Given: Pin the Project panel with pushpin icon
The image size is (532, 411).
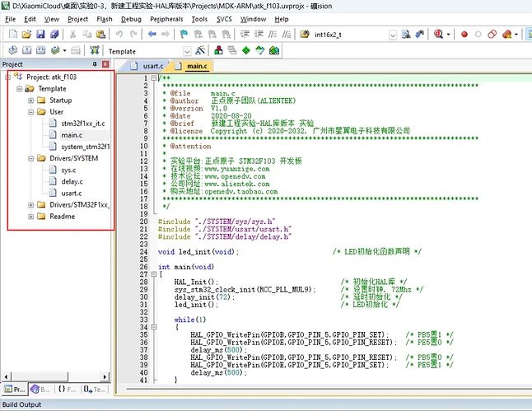Looking at the screenshot, I should pos(94,64).
